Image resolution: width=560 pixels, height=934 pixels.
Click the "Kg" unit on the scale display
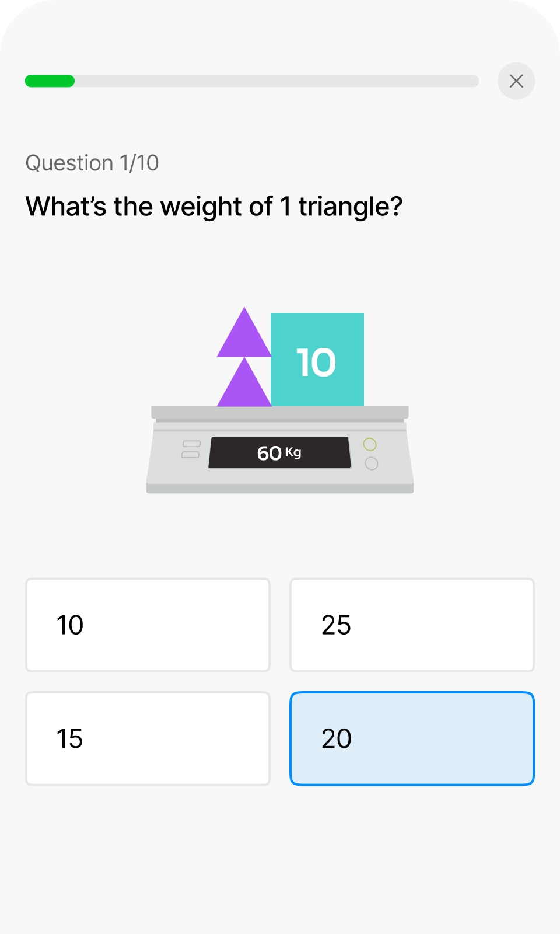(x=293, y=452)
